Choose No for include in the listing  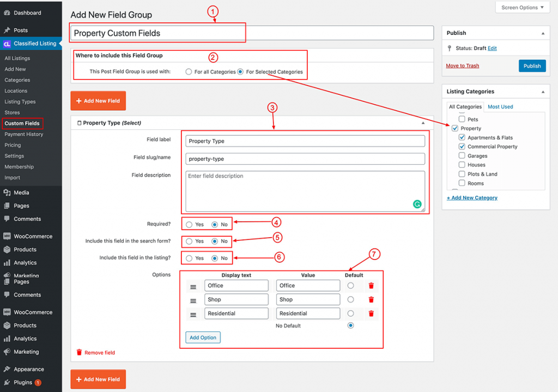coord(215,258)
